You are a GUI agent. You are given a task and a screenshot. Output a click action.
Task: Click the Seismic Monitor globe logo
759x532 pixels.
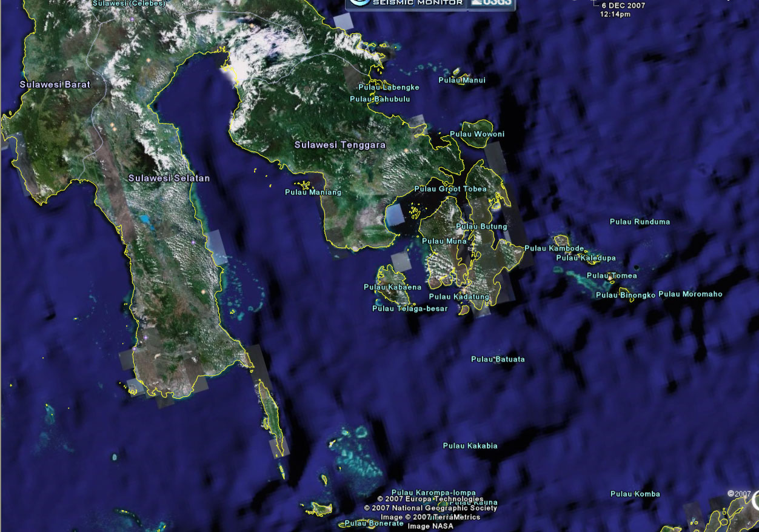(x=359, y=2)
